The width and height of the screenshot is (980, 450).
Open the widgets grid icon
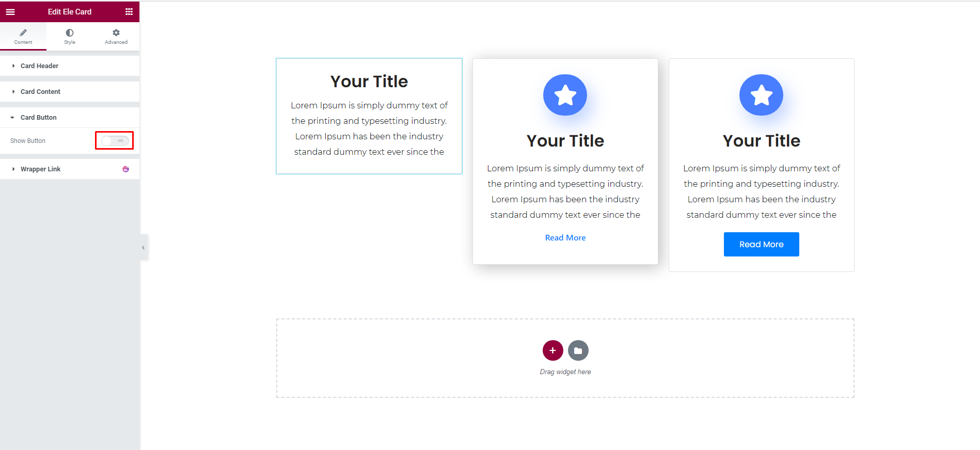coord(129,11)
